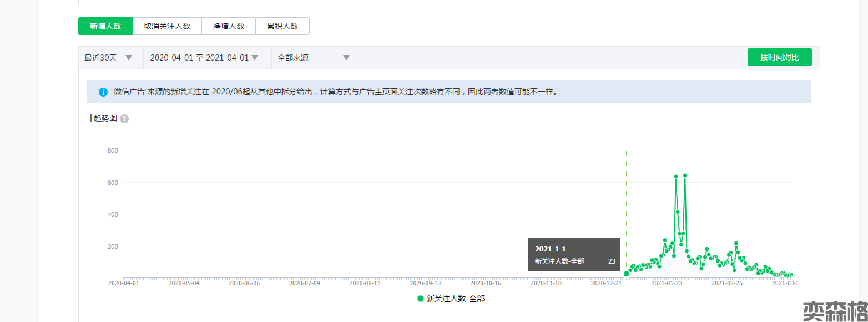Click the 800 y-axis label
The height and width of the screenshot is (322, 868).
pos(113,150)
